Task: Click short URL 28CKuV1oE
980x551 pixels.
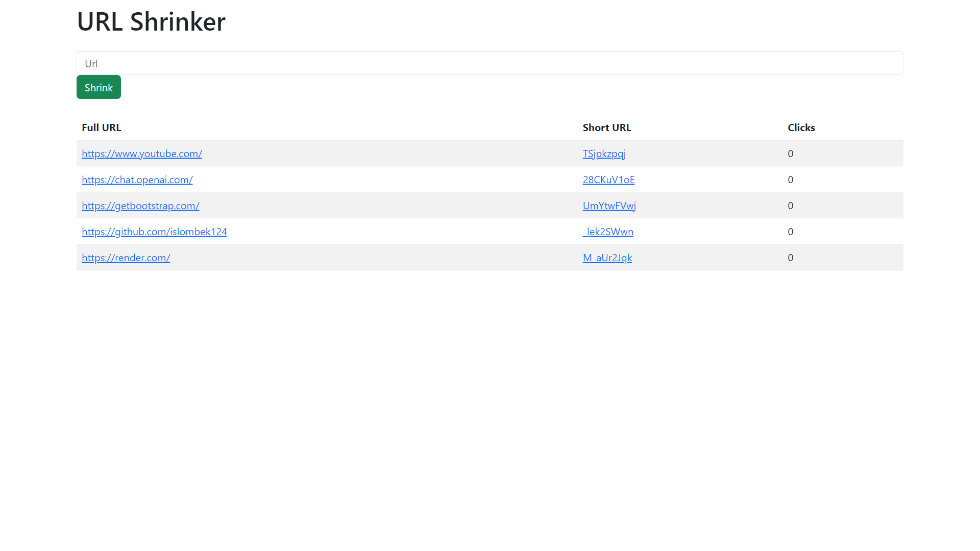Action: coord(608,180)
